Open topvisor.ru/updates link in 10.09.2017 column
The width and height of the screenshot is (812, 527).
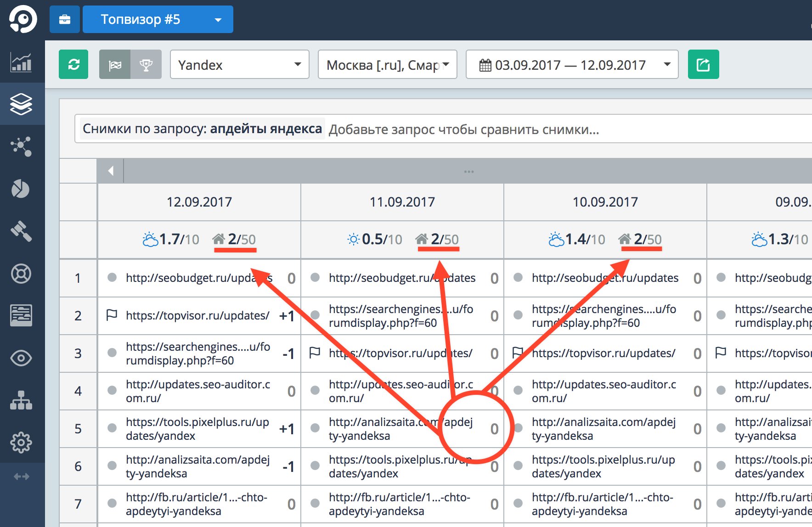tap(603, 353)
